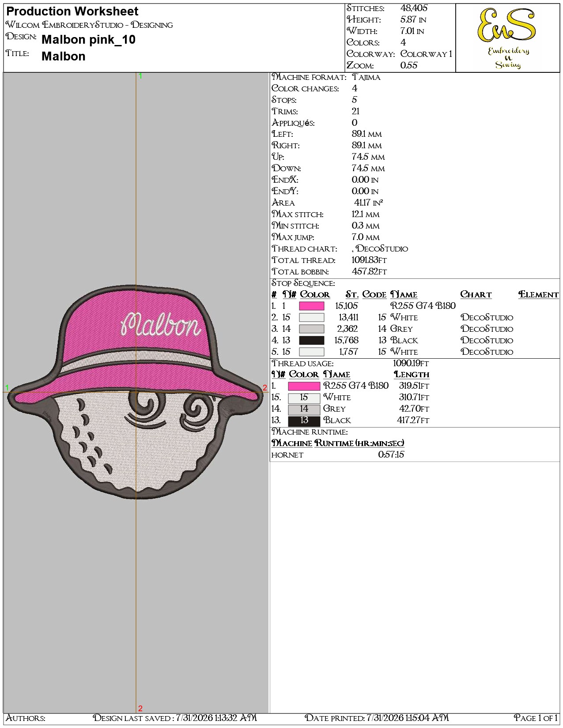This screenshot has height=728, width=563.
Task: Click thread chart value ', DecoStudio'
Action: point(380,248)
